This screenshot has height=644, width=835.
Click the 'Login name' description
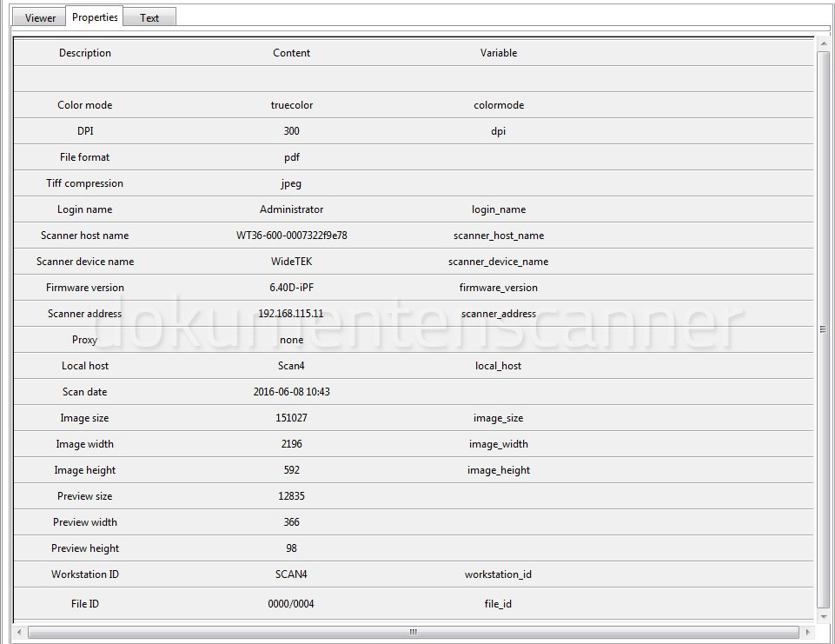84,209
